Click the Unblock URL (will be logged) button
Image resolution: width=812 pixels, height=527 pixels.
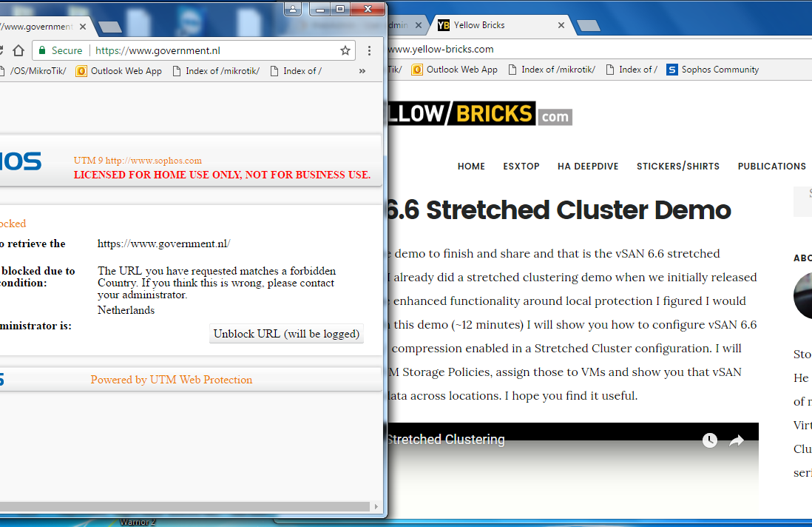coord(286,334)
